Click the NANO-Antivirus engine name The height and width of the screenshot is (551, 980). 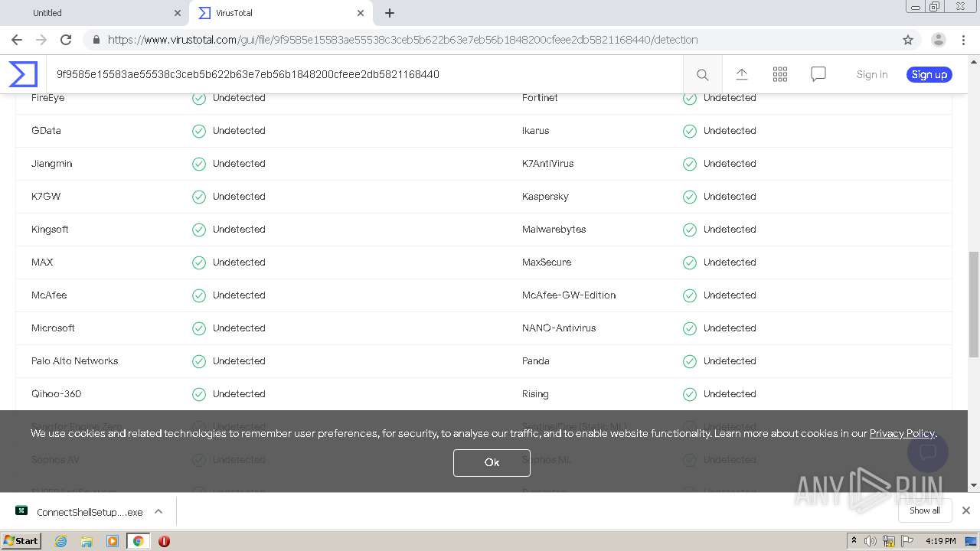(559, 328)
